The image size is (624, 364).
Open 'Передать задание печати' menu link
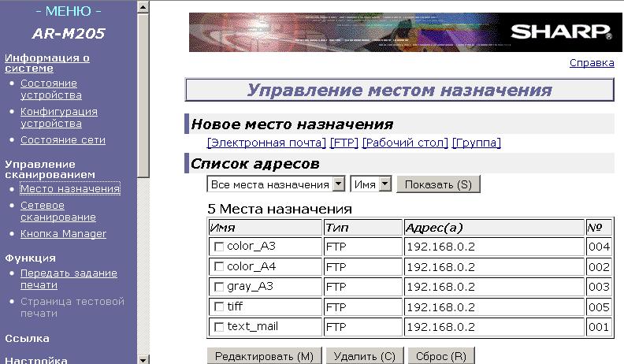coord(69,279)
